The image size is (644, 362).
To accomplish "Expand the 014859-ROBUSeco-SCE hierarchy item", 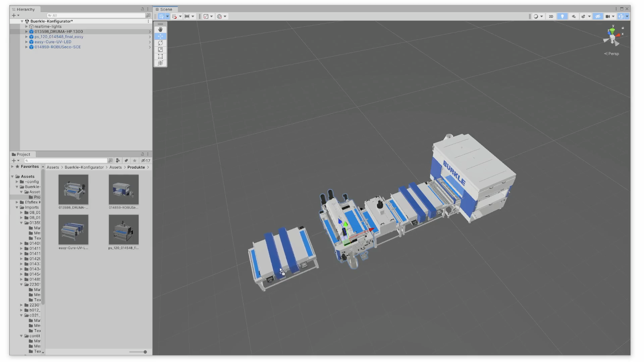I will point(26,47).
